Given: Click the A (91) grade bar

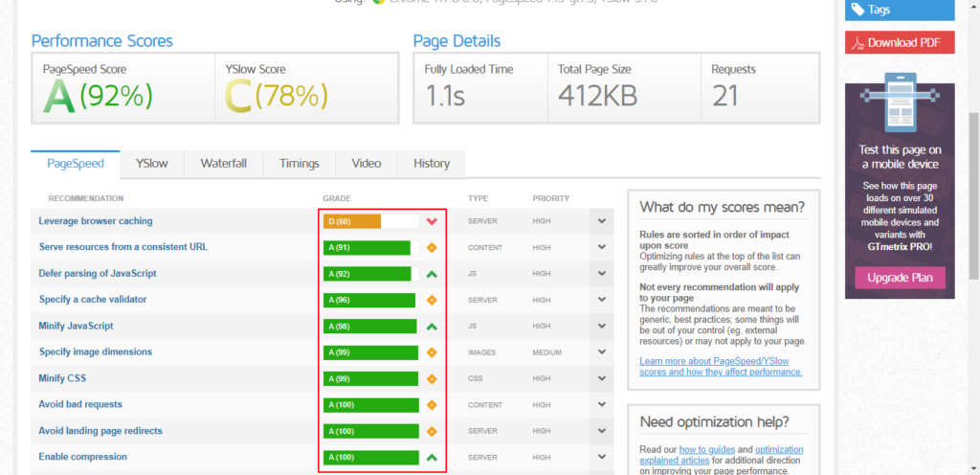Looking at the screenshot, I should 371,247.
